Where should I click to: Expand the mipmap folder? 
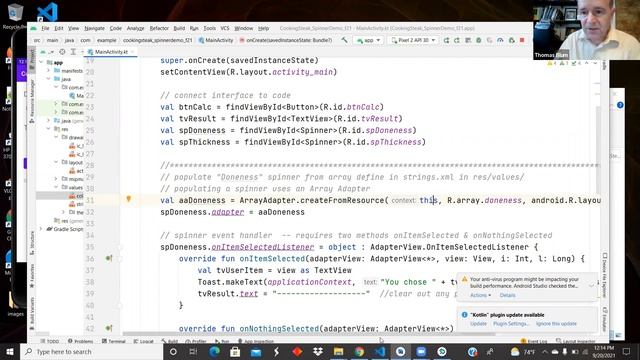point(56,179)
